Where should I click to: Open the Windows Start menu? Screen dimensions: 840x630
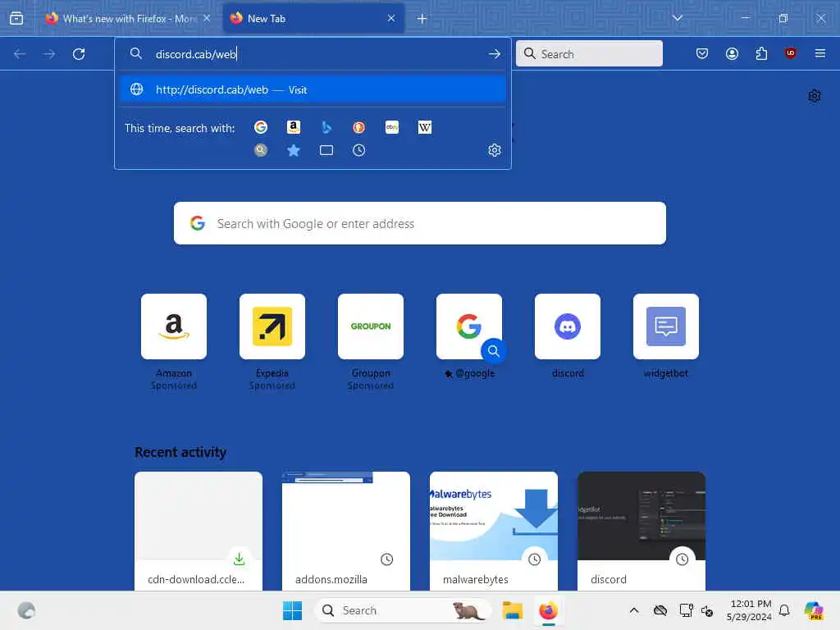point(293,610)
